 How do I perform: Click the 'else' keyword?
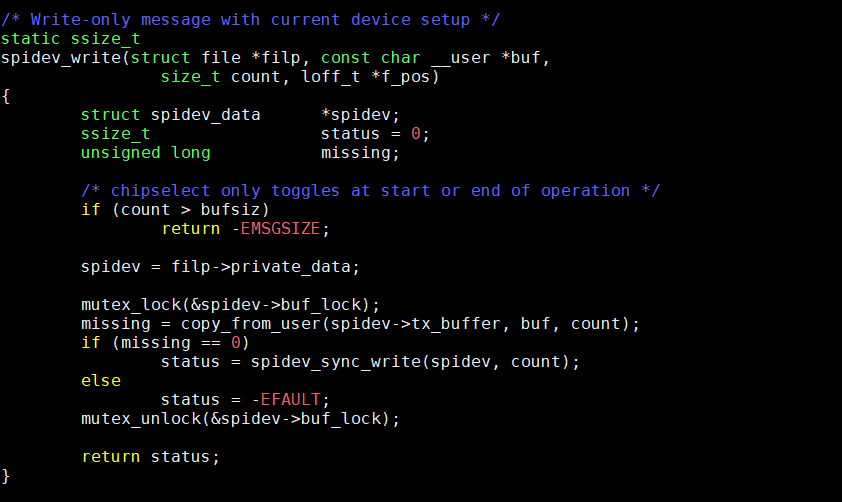click(x=101, y=381)
